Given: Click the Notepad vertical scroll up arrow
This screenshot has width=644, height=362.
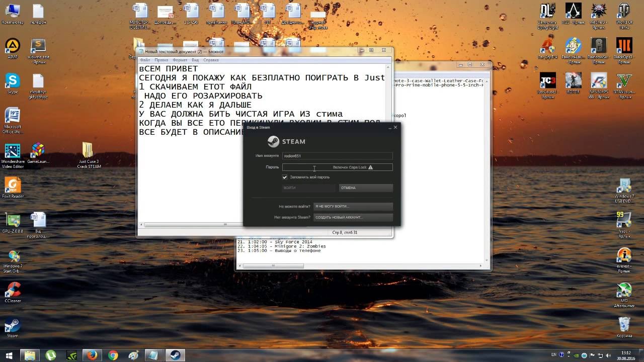Looking at the screenshot, I should (x=388, y=67).
